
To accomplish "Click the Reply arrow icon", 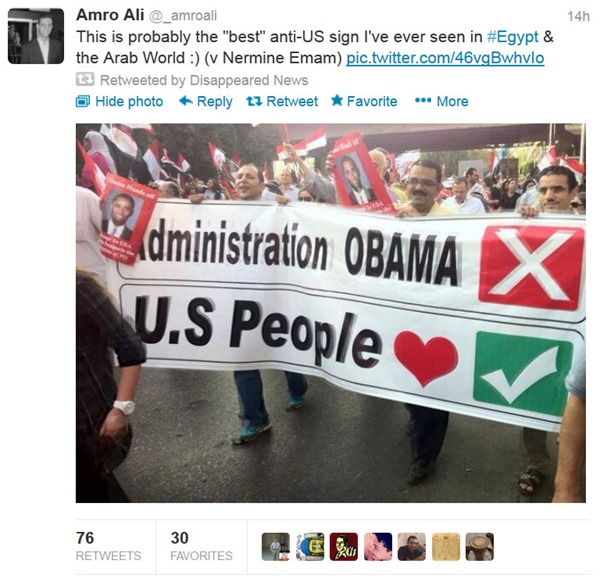I will coord(186,101).
